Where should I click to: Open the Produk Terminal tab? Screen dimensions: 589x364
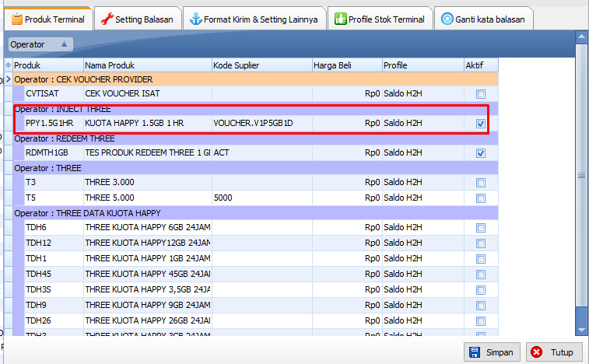click(48, 19)
